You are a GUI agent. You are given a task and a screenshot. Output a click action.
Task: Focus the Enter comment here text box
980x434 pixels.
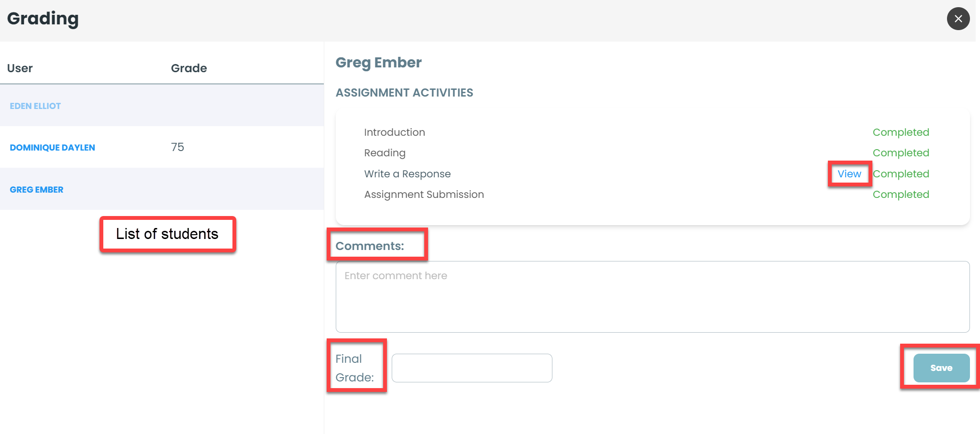click(x=652, y=297)
